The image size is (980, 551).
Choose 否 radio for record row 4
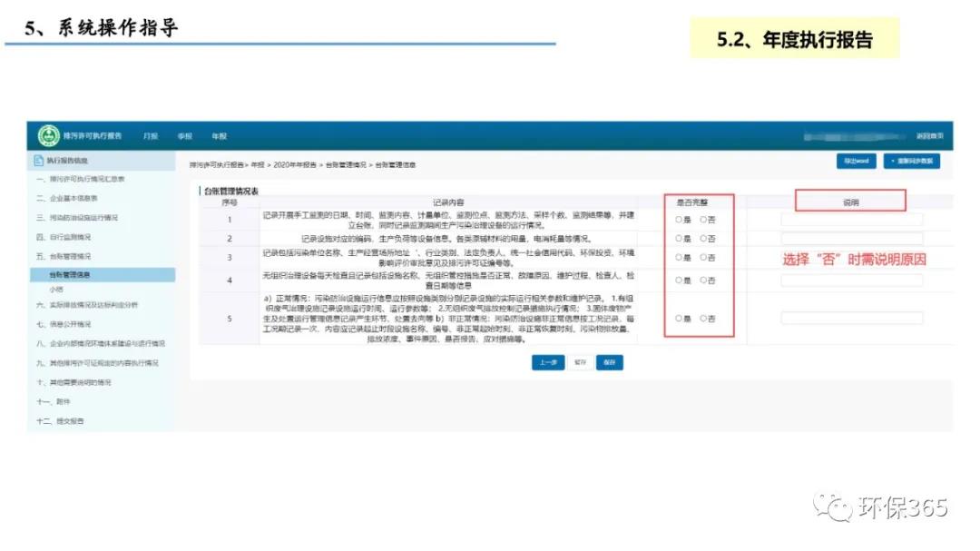pos(703,280)
